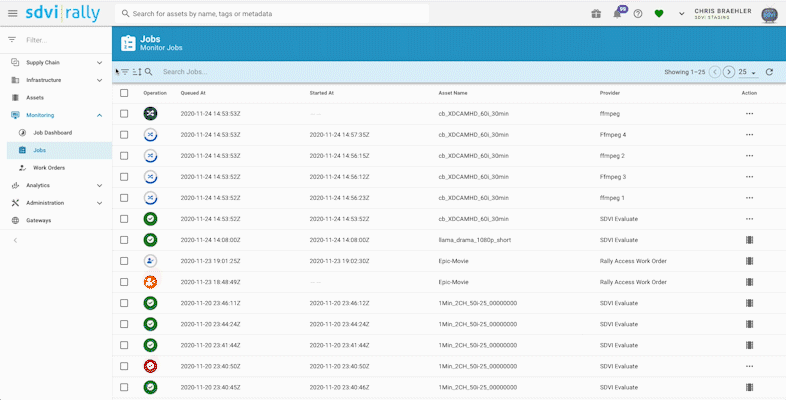The width and height of the screenshot is (786, 400).
Task: Open the user avatar in header
Action: pyautogui.click(x=769, y=15)
